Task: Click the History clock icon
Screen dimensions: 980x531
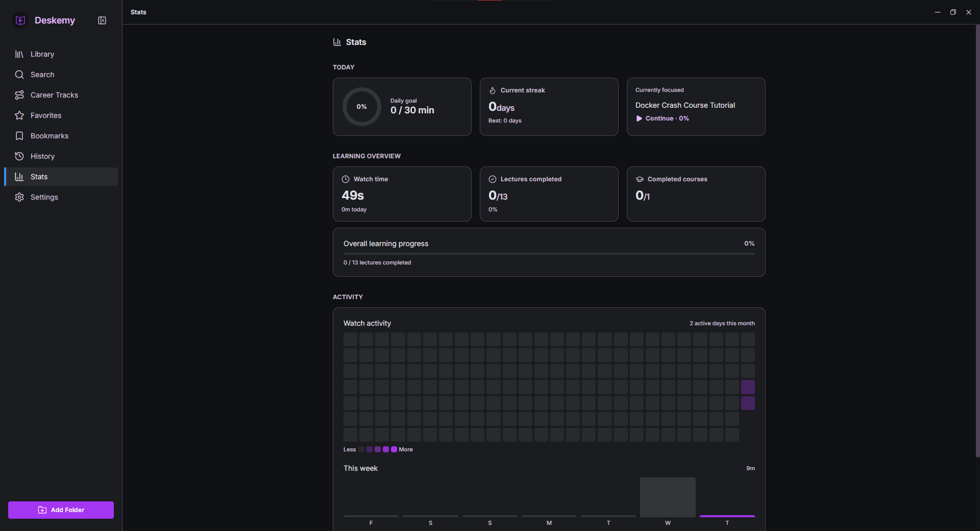Action: click(19, 156)
